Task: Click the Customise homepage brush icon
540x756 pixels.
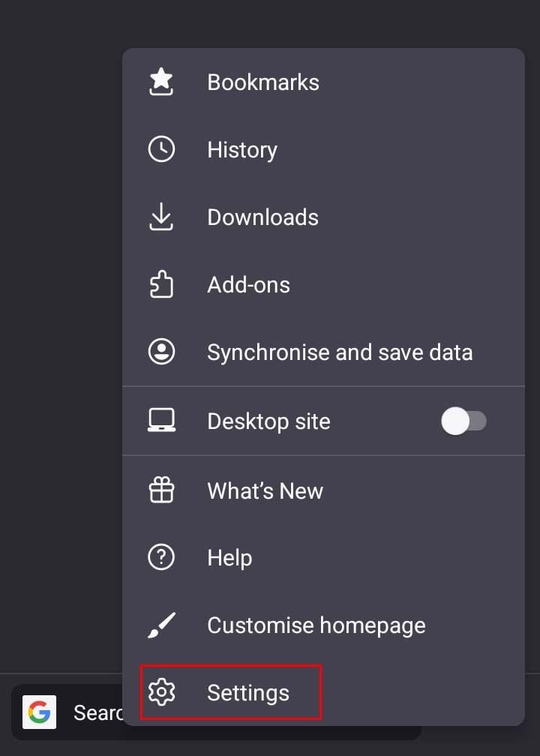Action: 161,625
